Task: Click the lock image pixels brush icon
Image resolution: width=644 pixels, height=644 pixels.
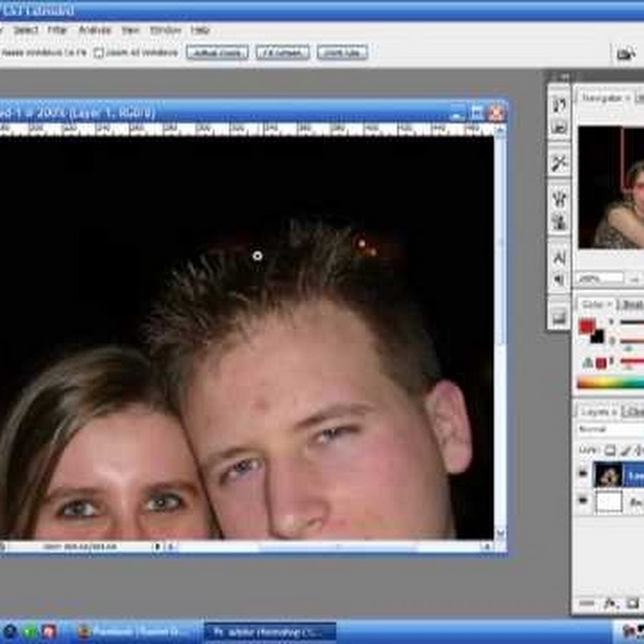Action: click(624, 451)
